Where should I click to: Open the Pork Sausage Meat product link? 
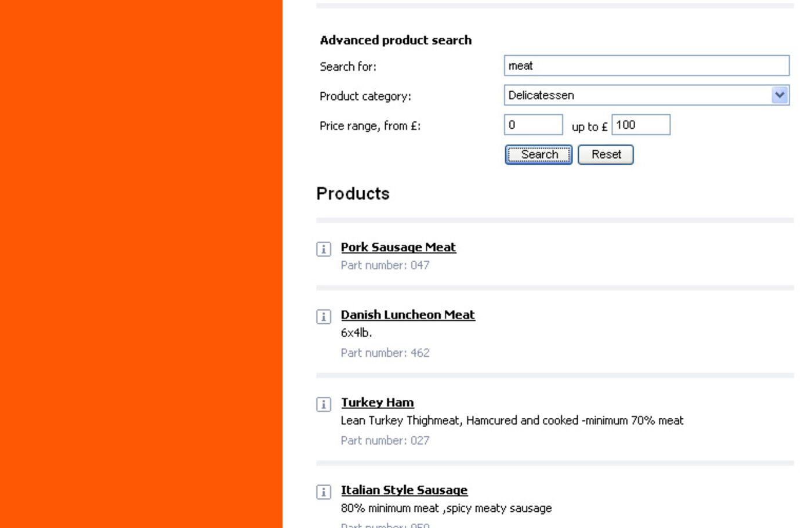pyautogui.click(x=398, y=247)
